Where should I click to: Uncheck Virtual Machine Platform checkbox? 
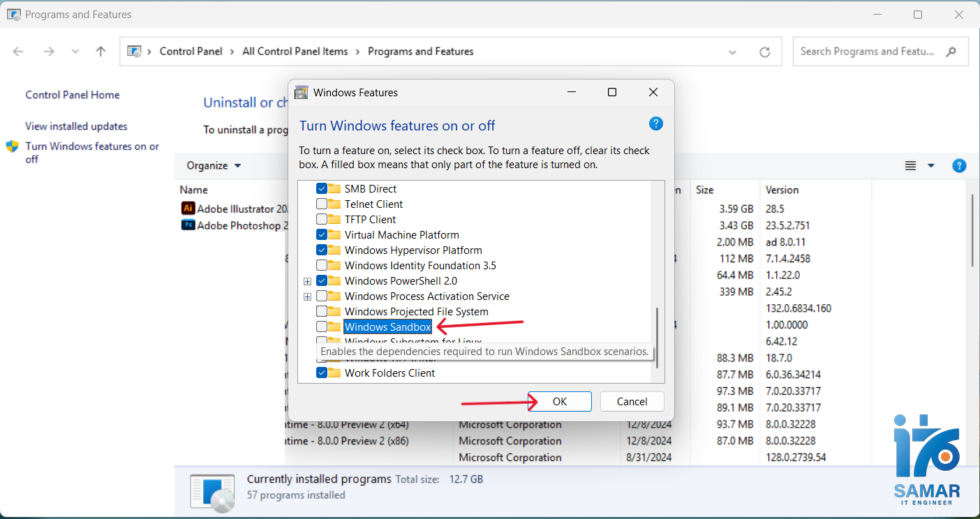[322, 235]
